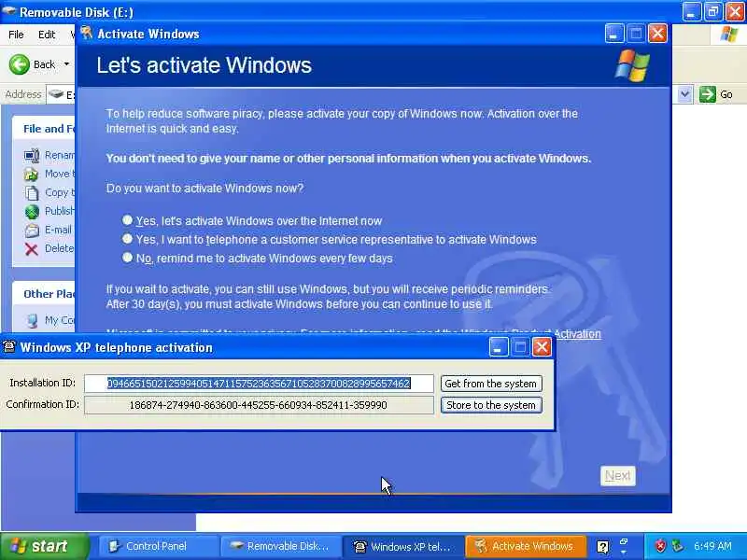Image resolution: width=747 pixels, height=560 pixels.
Task: Click the Go green arrow icon
Action: point(708,94)
